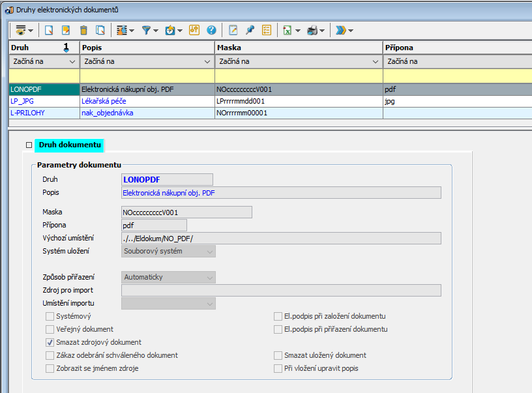Uncheck Smazat zdrojový dokument

click(50, 342)
